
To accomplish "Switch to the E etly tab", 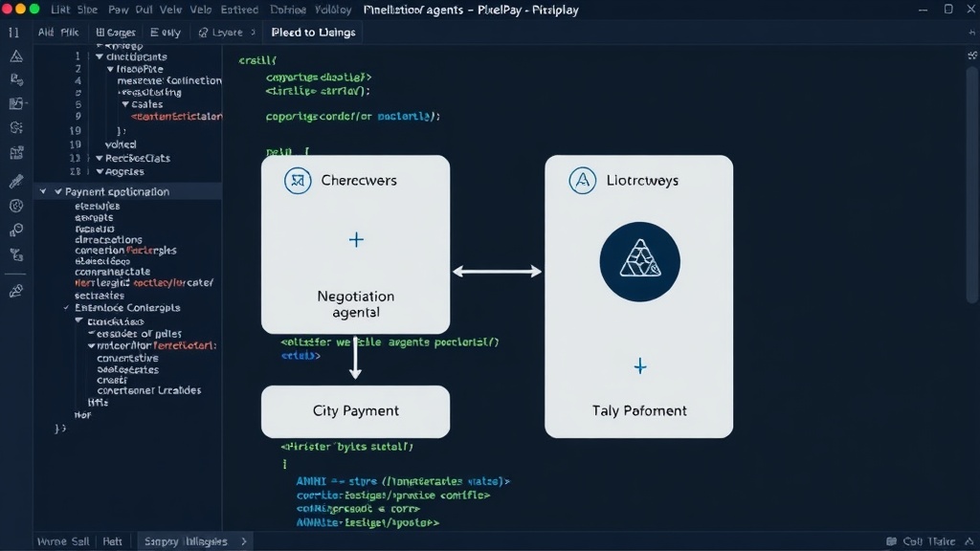I will [166, 33].
